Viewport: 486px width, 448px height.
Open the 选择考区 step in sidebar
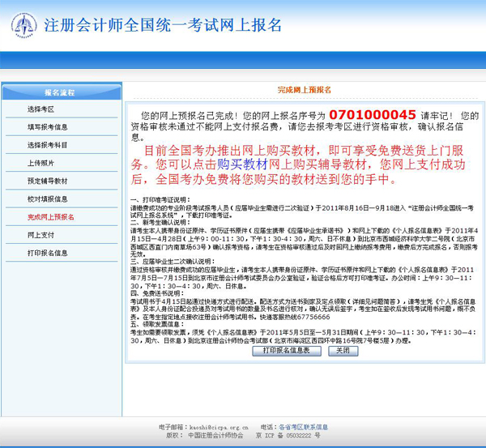(x=40, y=109)
